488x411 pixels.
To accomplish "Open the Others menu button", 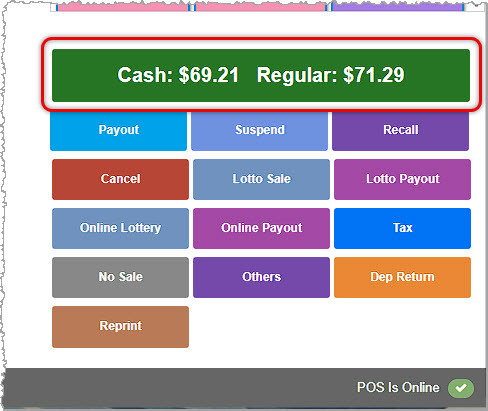I will (261, 277).
